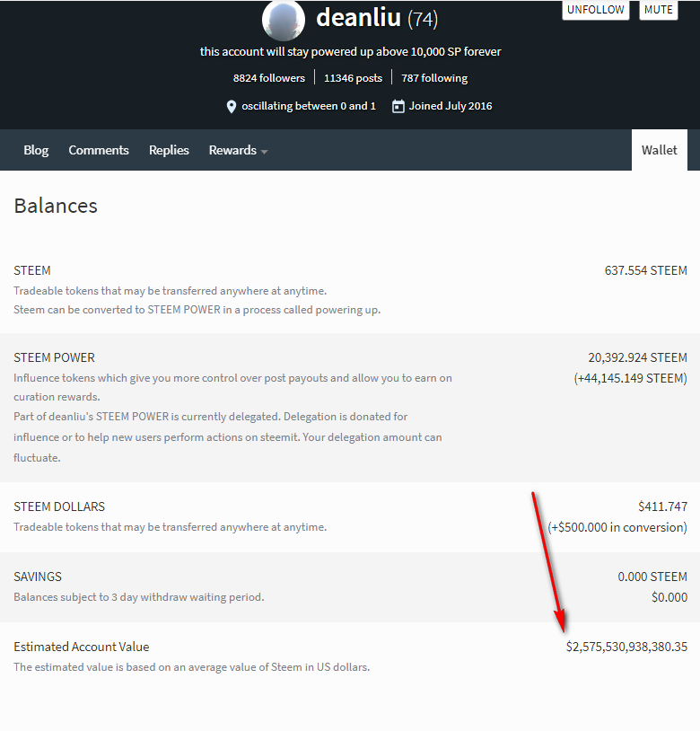Click the delegated (+44,145.149 STEEM) amount

(630, 378)
